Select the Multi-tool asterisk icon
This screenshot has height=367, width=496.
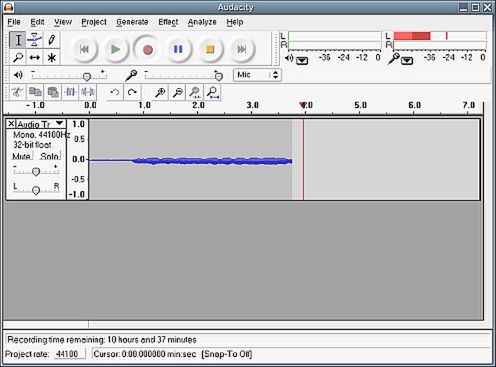[x=51, y=57]
